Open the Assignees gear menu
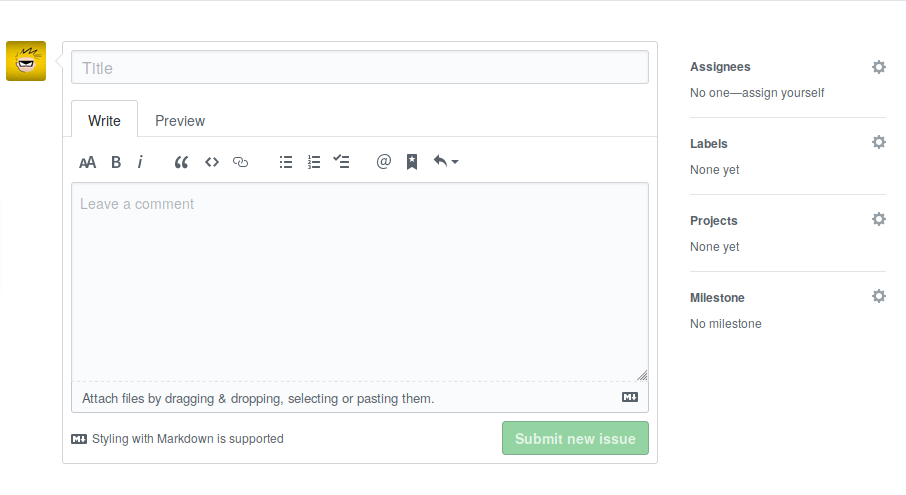906x495 pixels. tap(878, 67)
